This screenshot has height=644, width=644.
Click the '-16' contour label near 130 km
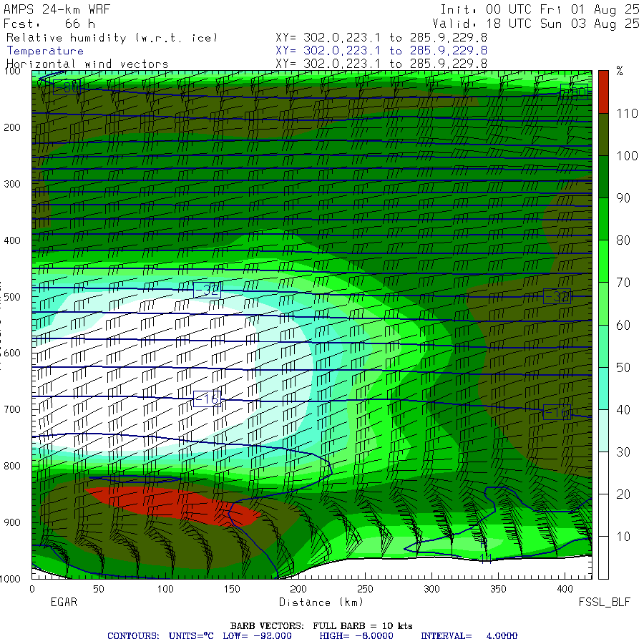tap(207, 399)
